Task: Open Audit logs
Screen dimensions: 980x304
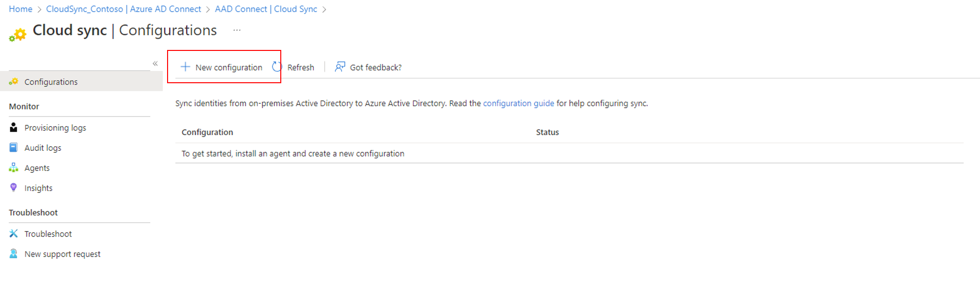Action: (x=43, y=148)
